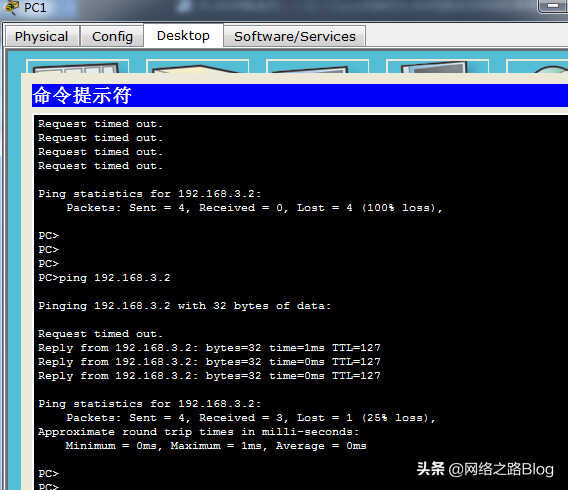568x490 pixels.
Task: Click the blue 命令提示符 title bar
Action: pos(300,96)
